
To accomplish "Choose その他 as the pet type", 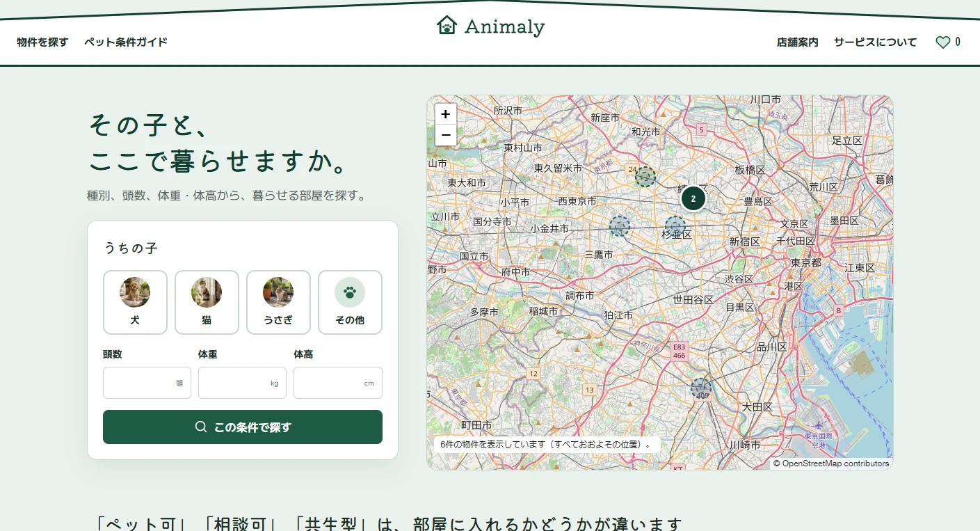I will coord(350,302).
